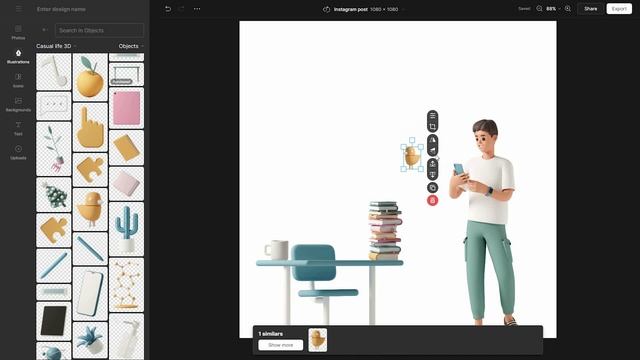The height and width of the screenshot is (360, 640).
Task: Select the white mug on canvas
Action: (x=277, y=249)
